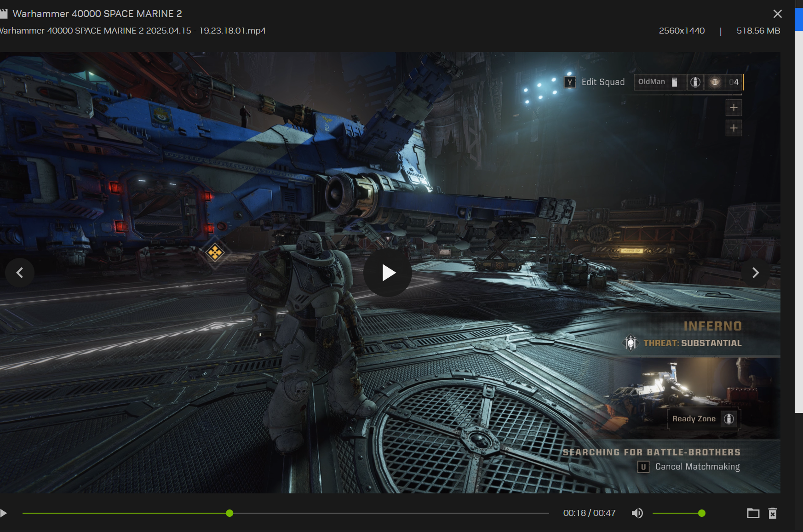Mute the video volume
The height and width of the screenshot is (532, 803).
point(637,513)
